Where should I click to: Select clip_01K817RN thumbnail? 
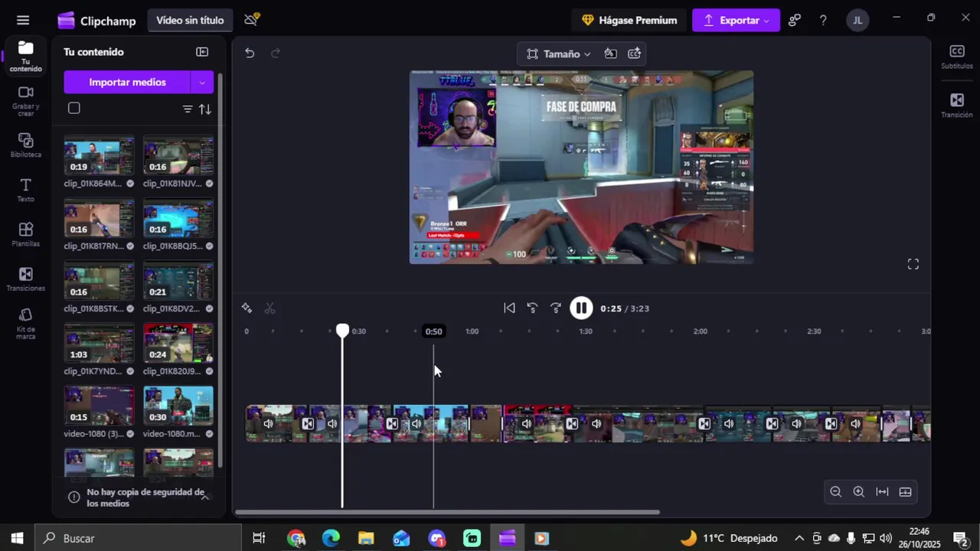tap(99, 219)
